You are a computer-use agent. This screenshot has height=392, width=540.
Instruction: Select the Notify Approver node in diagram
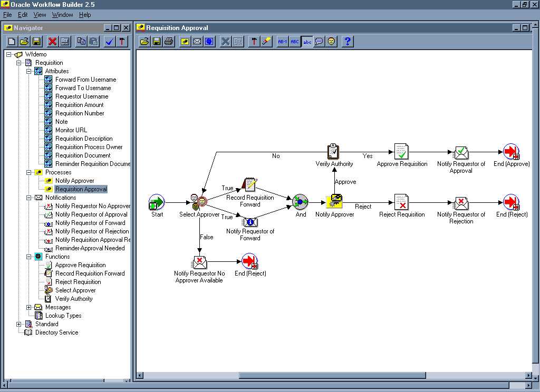(334, 202)
